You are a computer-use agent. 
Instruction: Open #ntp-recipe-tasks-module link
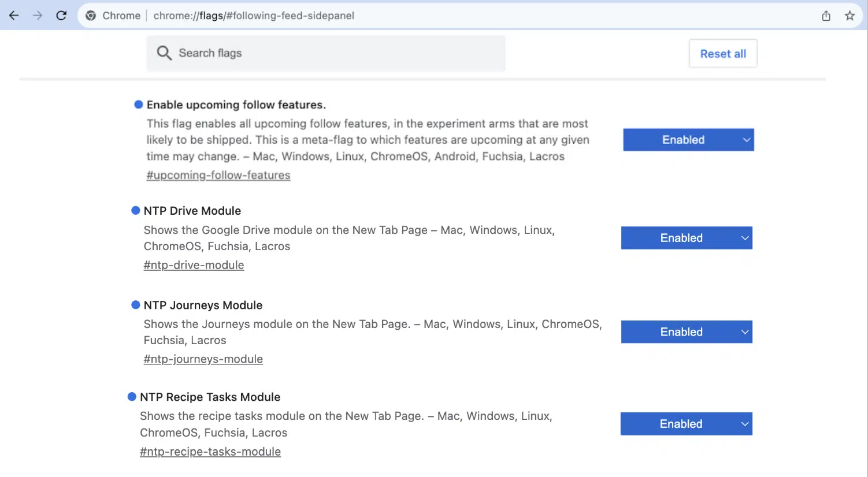pyautogui.click(x=210, y=452)
